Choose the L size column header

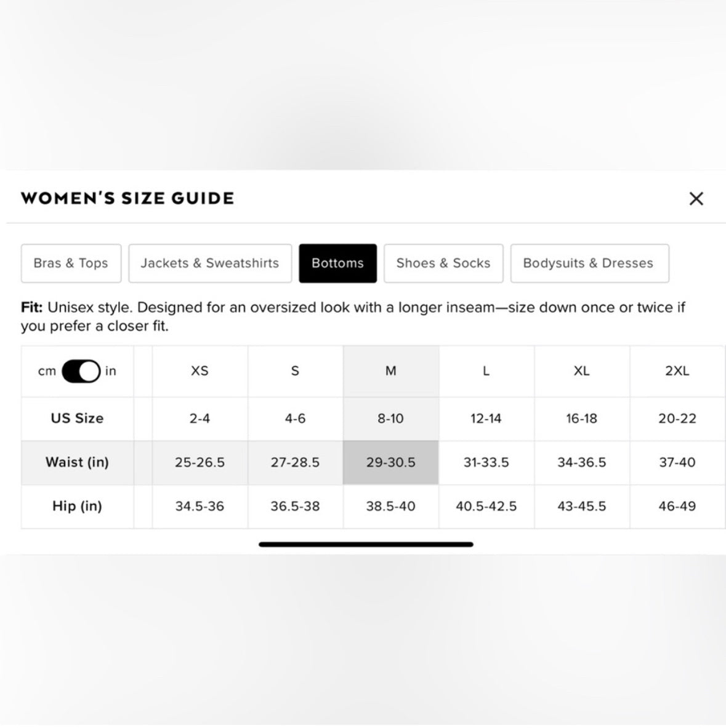coord(486,371)
